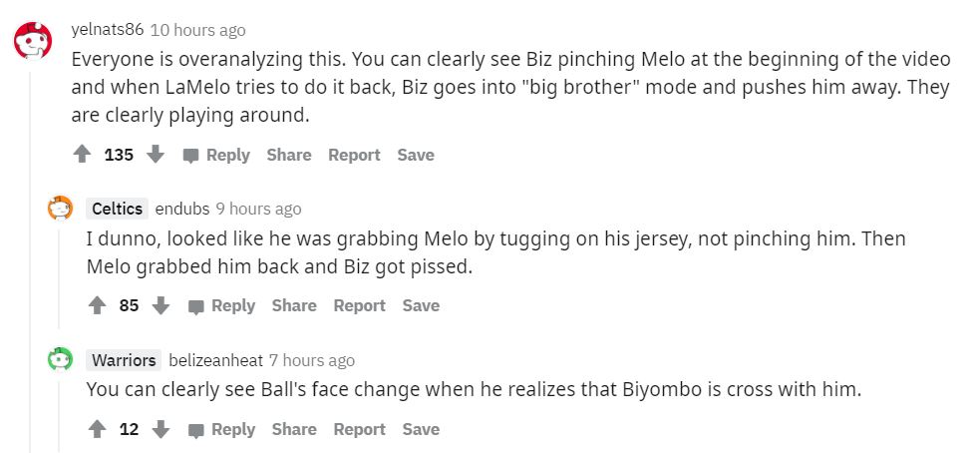Open endubs user profile
980x453 pixels.
[x=181, y=209]
